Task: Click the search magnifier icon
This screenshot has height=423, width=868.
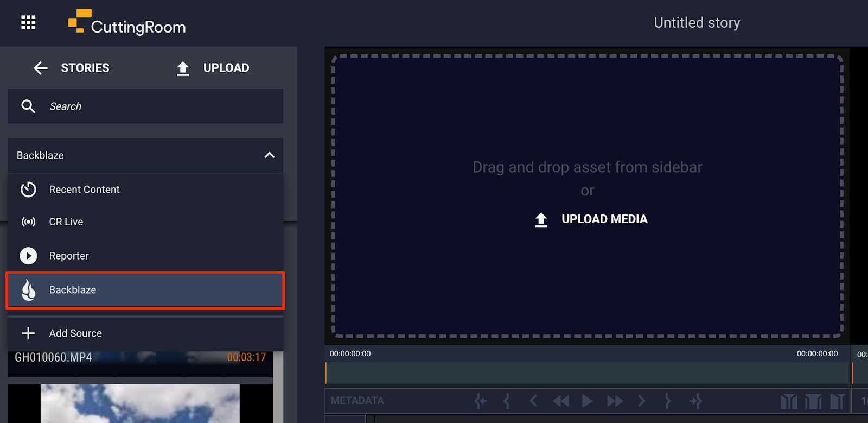Action: coord(28,106)
